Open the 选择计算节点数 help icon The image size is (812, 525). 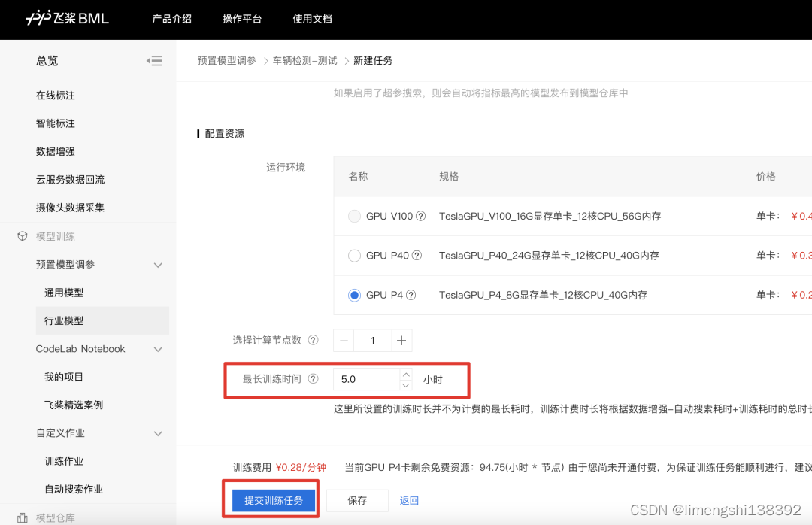click(x=314, y=340)
